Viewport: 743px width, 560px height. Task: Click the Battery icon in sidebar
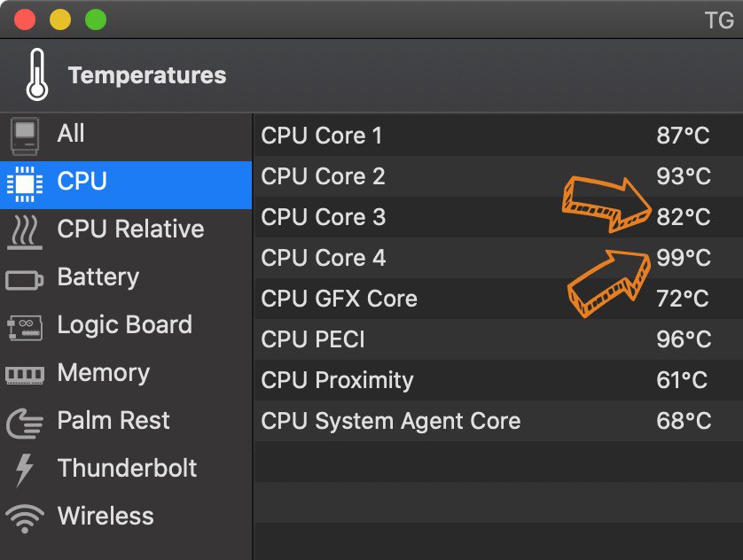click(x=25, y=280)
